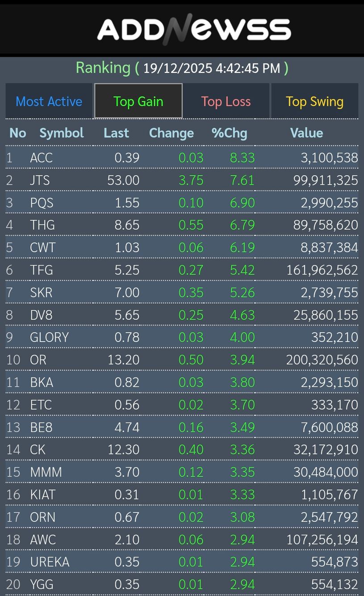The width and height of the screenshot is (364, 596).
Task: Select the JTS symbol
Action: [x=40, y=180]
